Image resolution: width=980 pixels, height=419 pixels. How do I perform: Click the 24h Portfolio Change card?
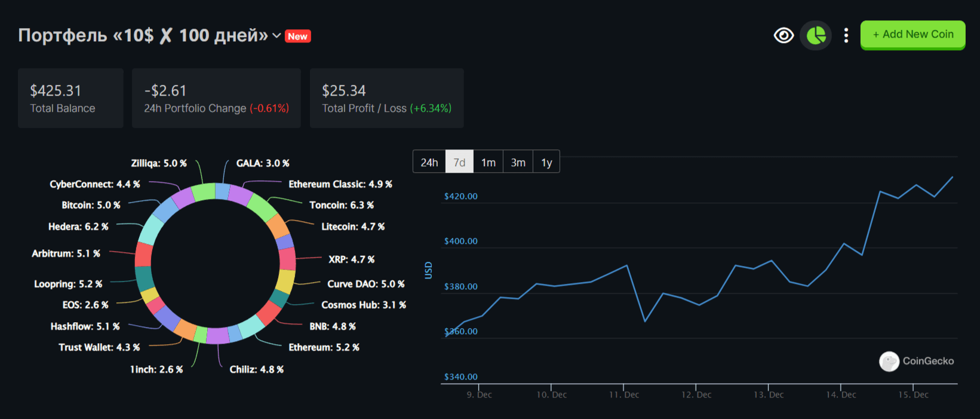(x=216, y=98)
